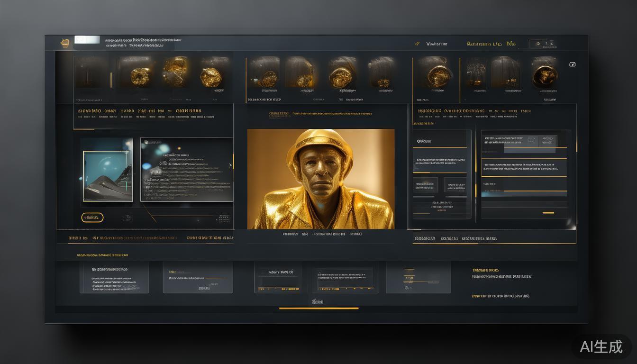
Task: Click the white search field in header
Action: (87, 40)
